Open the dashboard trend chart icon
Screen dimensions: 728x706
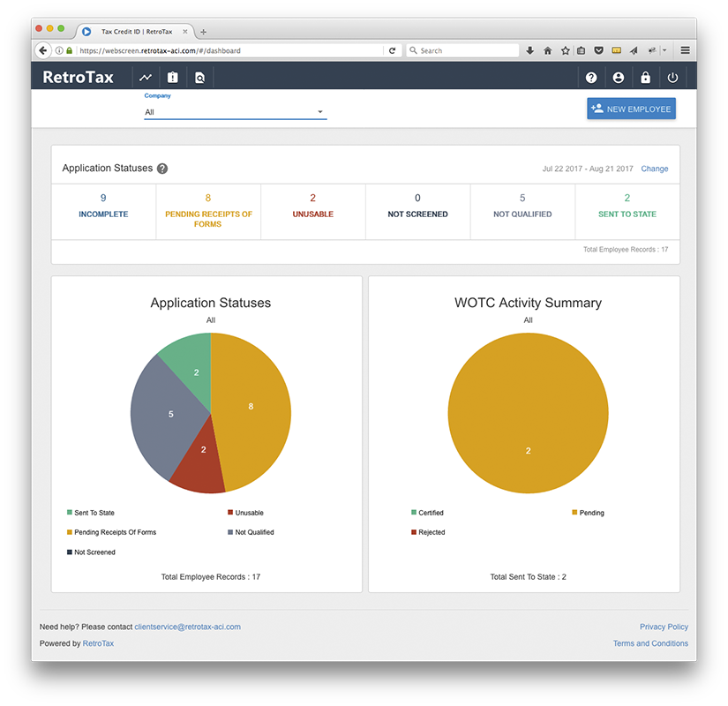[146, 78]
